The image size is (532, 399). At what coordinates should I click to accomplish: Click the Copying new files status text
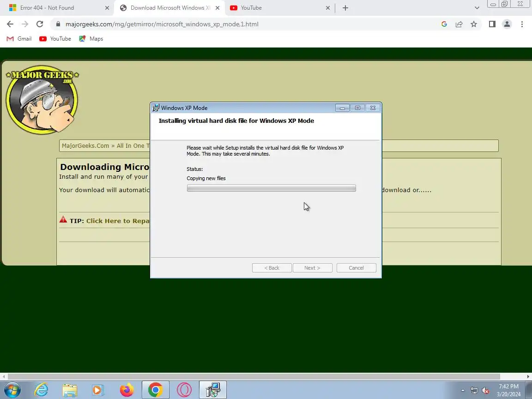coord(206,178)
